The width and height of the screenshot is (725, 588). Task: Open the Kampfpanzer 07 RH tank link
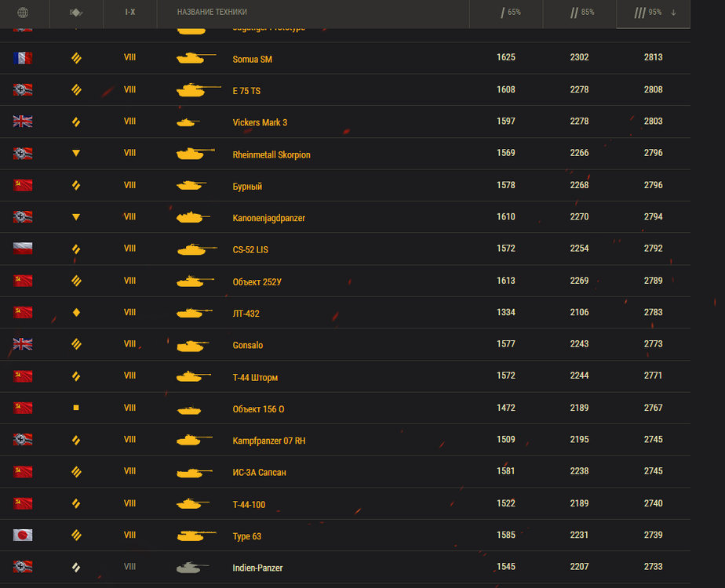(269, 441)
